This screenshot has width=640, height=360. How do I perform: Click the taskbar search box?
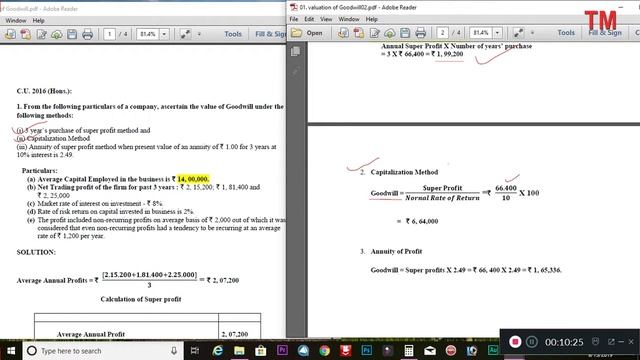102,351
